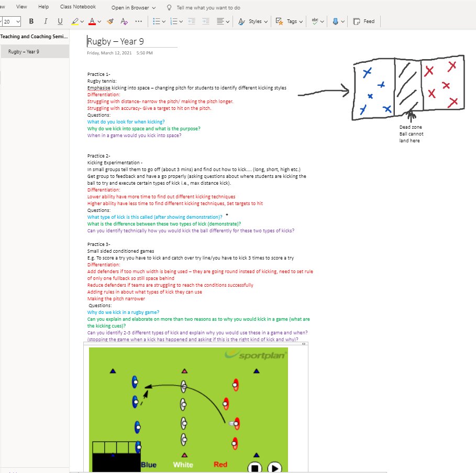Screen dimensions: 476x473
Task: Open the Feed pane
Action: [x=364, y=21]
